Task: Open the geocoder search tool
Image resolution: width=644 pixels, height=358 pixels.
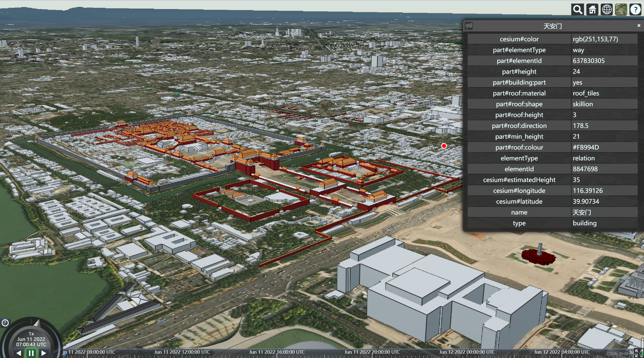Action: tap(577, 10)
